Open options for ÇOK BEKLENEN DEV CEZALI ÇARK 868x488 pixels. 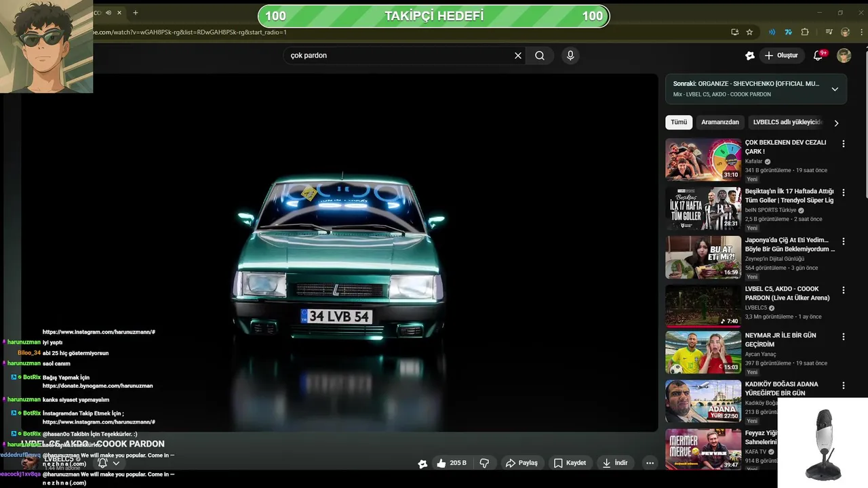tap(844, 144)
